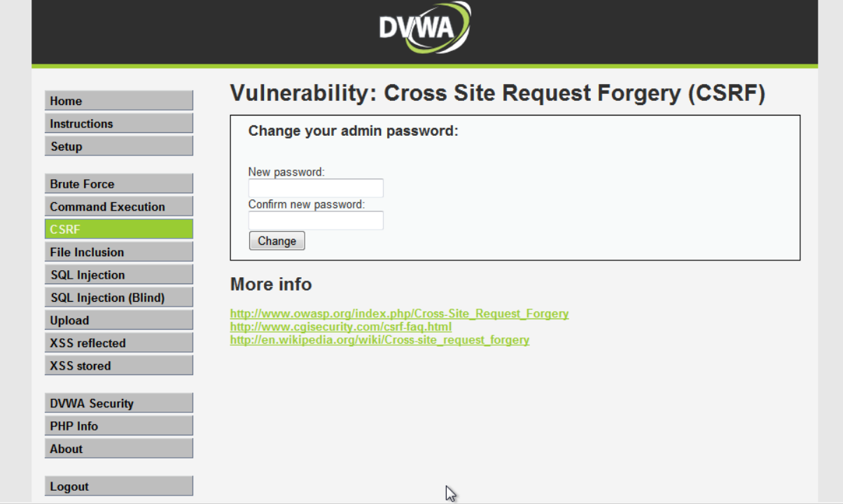843x504 pixels.
Task: Open the OWASP Cross-Site Request Forgery link
Action: point(399,314)
